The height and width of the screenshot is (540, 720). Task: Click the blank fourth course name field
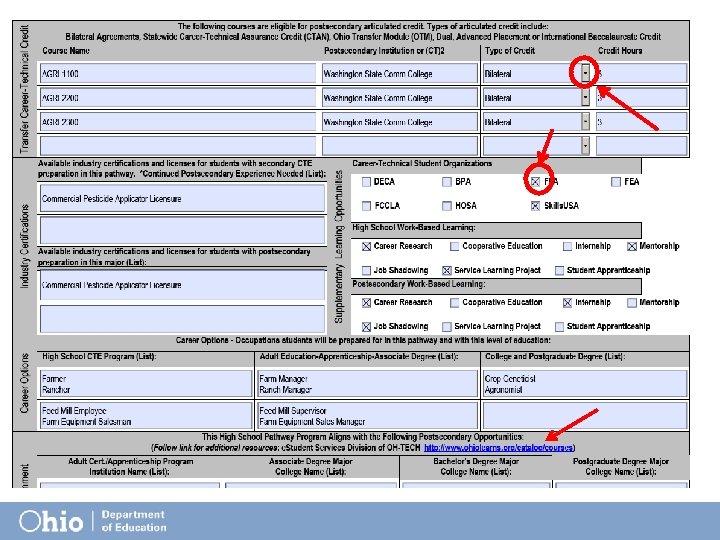pos(178,146)
